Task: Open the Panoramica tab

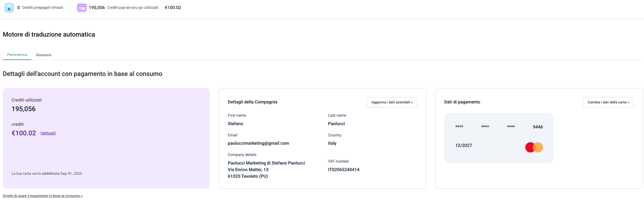Action: click(17, 55)
